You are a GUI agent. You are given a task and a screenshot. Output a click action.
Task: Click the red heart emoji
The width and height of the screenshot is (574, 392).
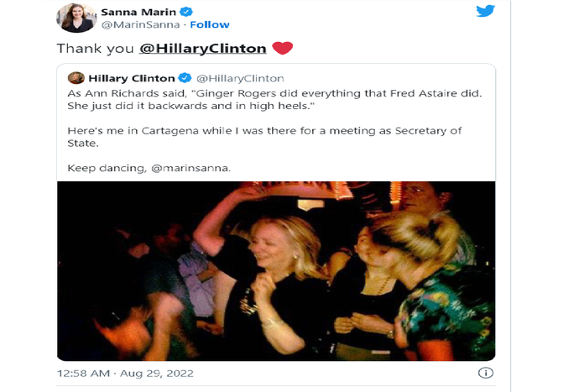[x=282, y=48]
